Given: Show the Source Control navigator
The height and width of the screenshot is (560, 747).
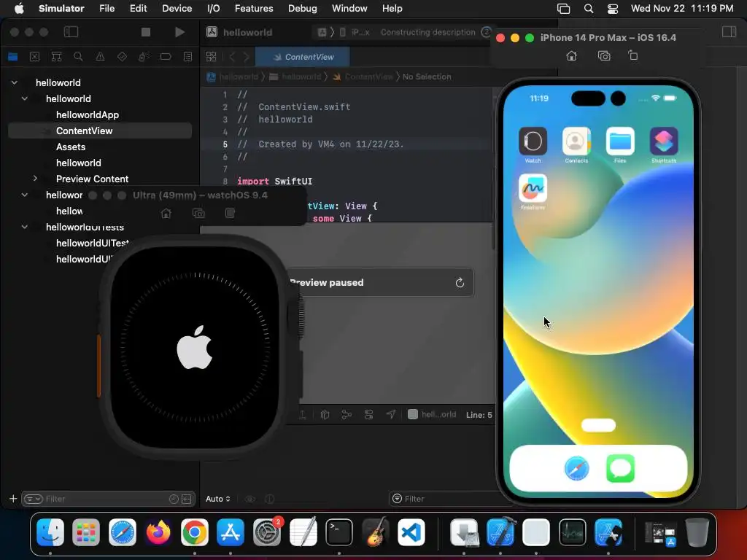Looking at the screenshot, I should [x=35, y=57].
